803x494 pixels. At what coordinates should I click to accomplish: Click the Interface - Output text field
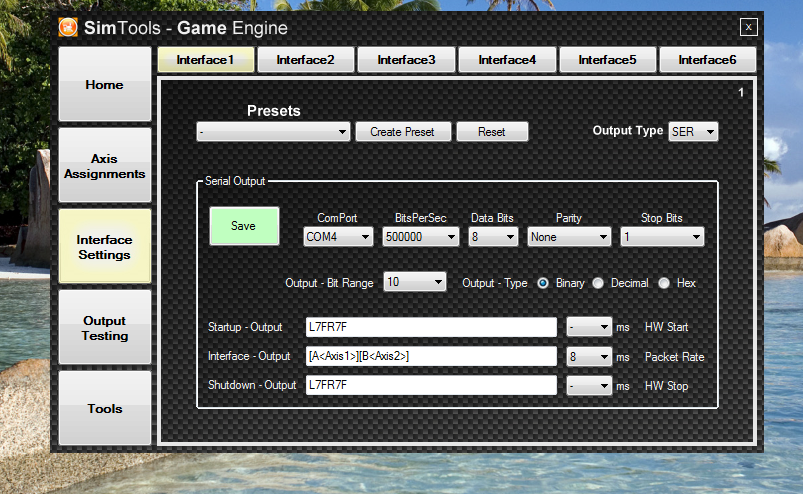(x=431, y=356)
